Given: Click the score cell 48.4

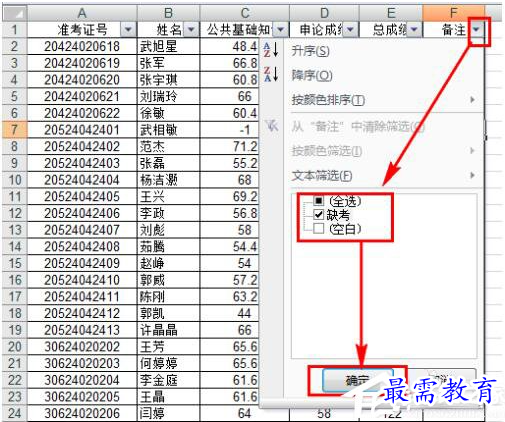Looking at the screenshot, I should coord(230,46).
